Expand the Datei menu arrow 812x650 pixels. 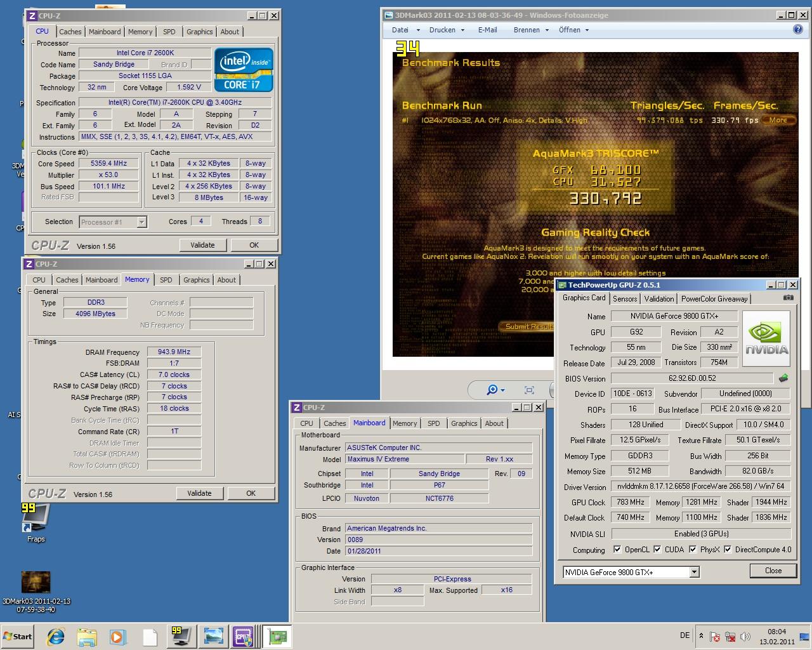418,30
